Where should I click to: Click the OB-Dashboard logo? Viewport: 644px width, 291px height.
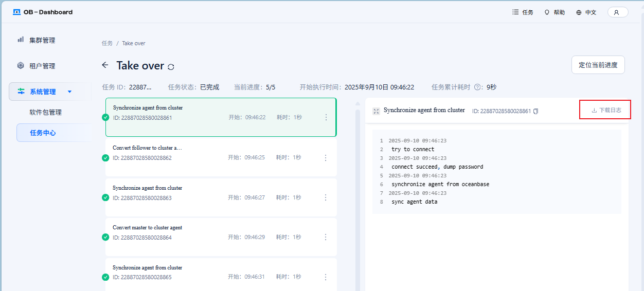(x=43, y=12)
